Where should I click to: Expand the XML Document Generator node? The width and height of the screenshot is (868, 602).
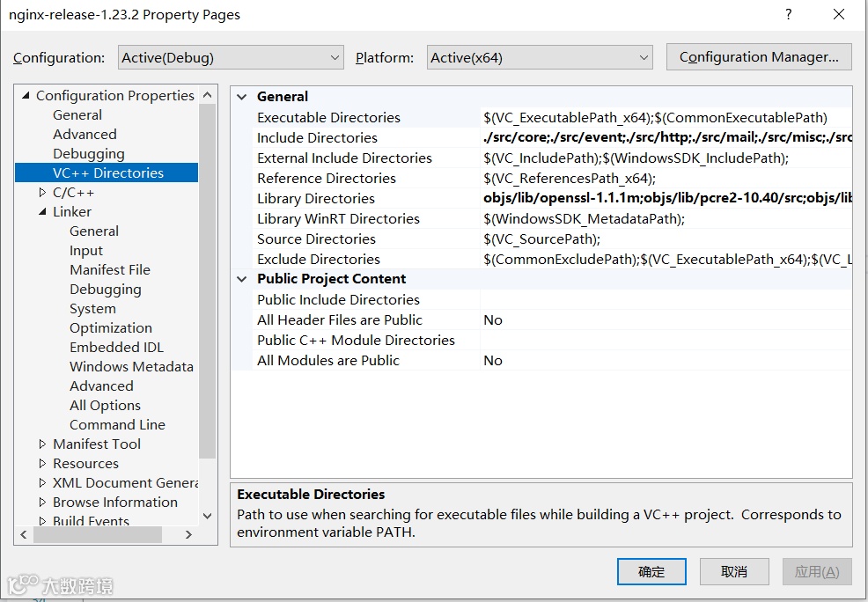click(x=42, y=482)
